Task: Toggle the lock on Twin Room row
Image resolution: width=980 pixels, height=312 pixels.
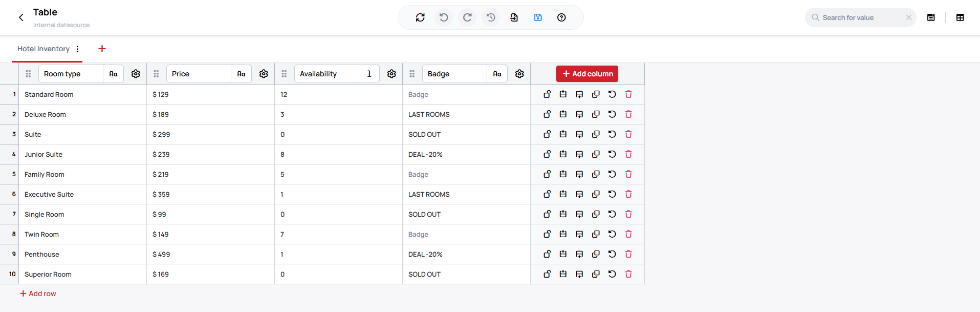Action: click(x=547, y=234)
